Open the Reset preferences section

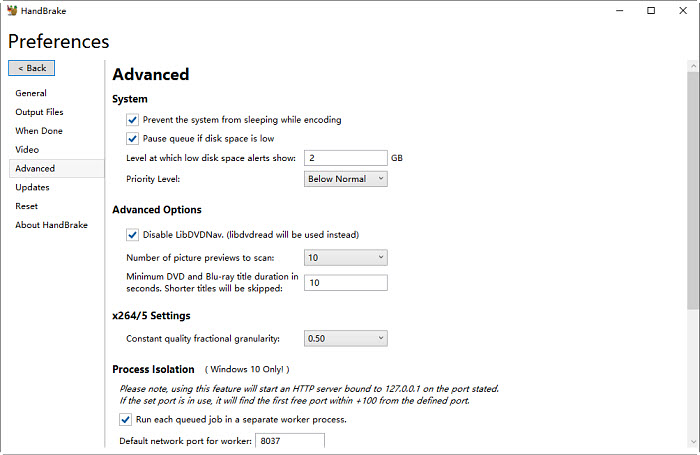point(26,206)
